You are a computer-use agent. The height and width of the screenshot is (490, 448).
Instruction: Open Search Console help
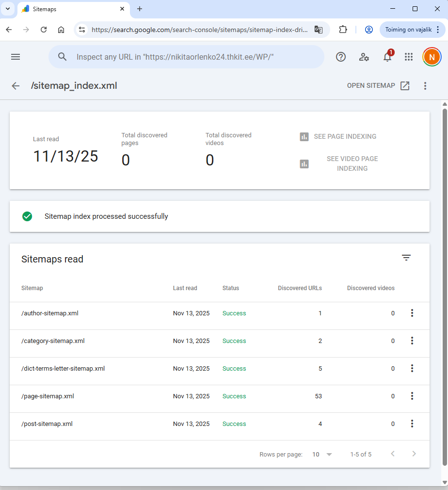click(x=341, y=57)
